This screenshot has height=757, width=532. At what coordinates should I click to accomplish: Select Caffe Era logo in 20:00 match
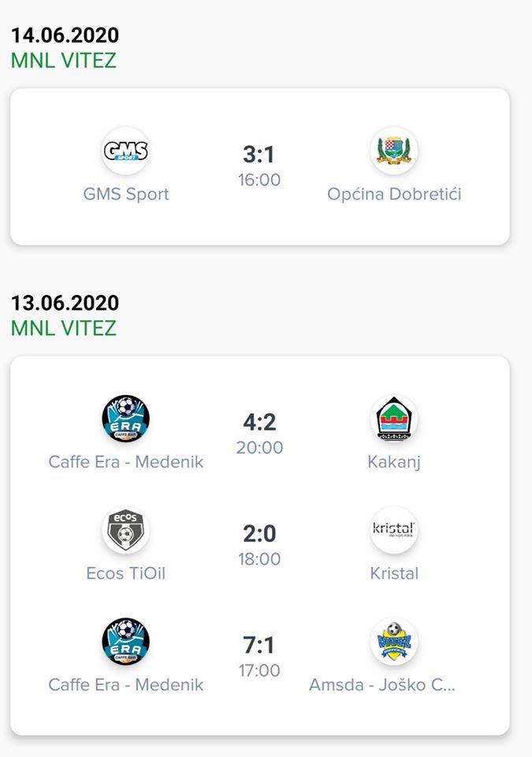125,419
